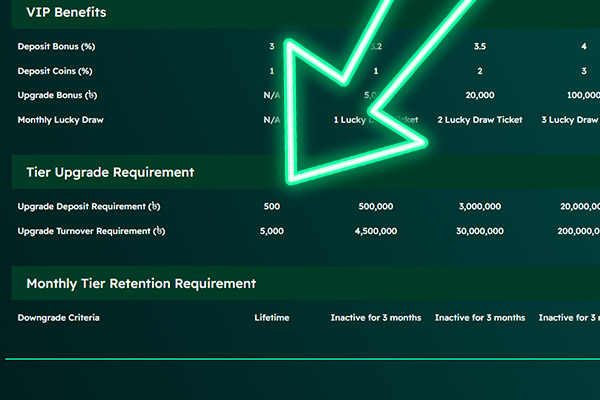Viewport: 600px width, 400px height.
Task: Click the Deposit Bonus (%) row label
Action: coord(56,47)
